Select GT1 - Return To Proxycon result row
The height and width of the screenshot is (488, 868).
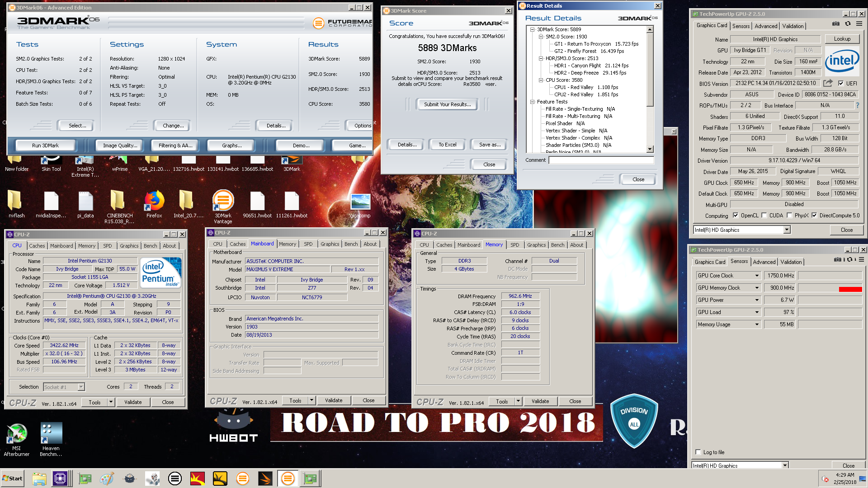(596, 44)
